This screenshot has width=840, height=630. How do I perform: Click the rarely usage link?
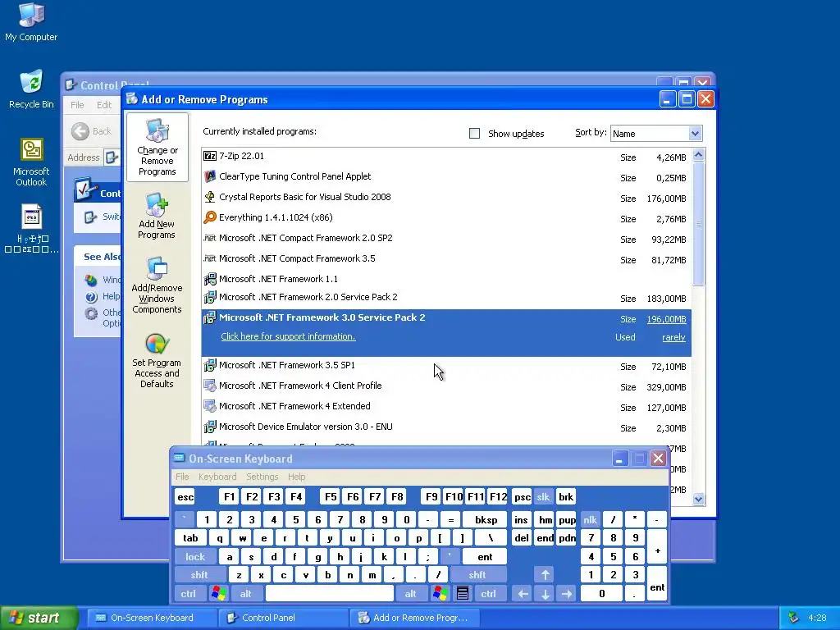tap(673, 337)
